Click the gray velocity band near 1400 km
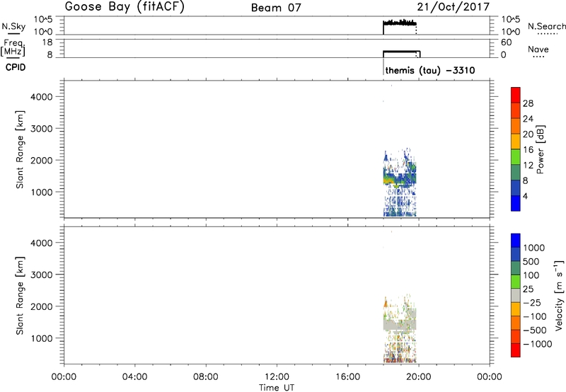The image size is (566, 392). [400, 324]
